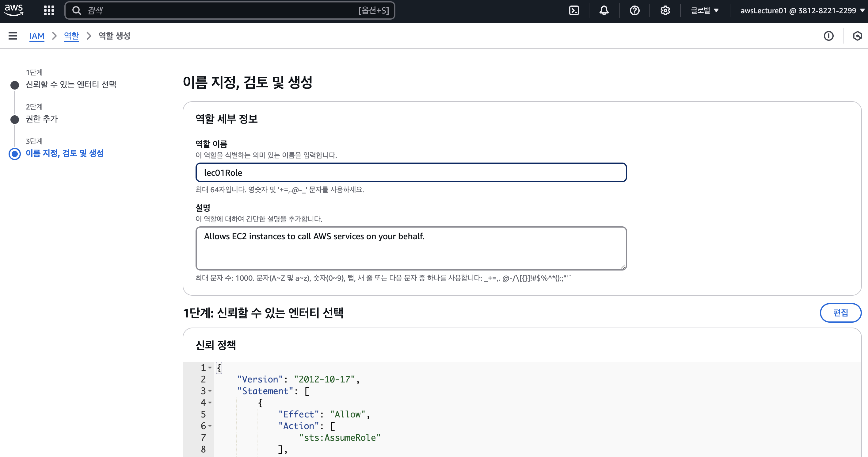Click the 역할 이름 field with lec01Role
868x457 pixels.
411,173
